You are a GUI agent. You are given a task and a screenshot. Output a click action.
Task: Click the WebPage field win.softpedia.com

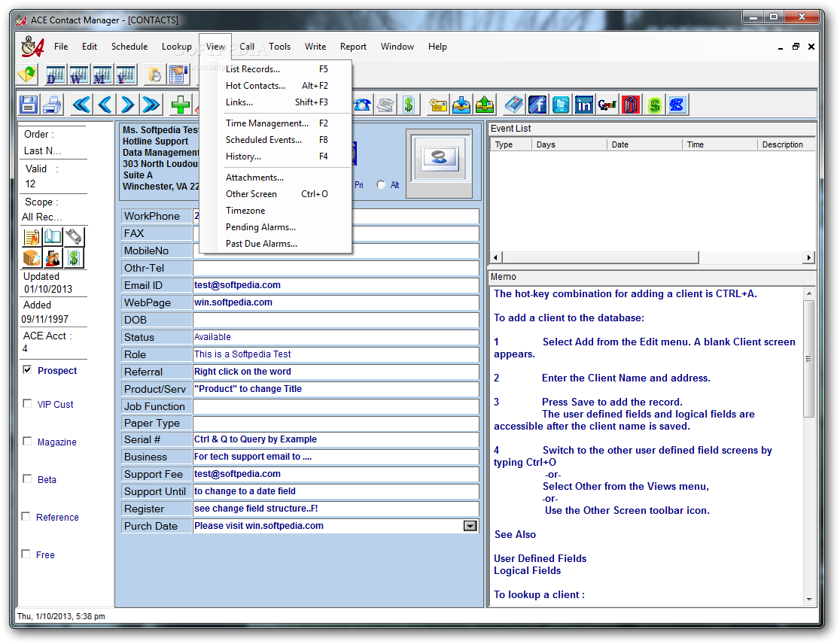336,302
